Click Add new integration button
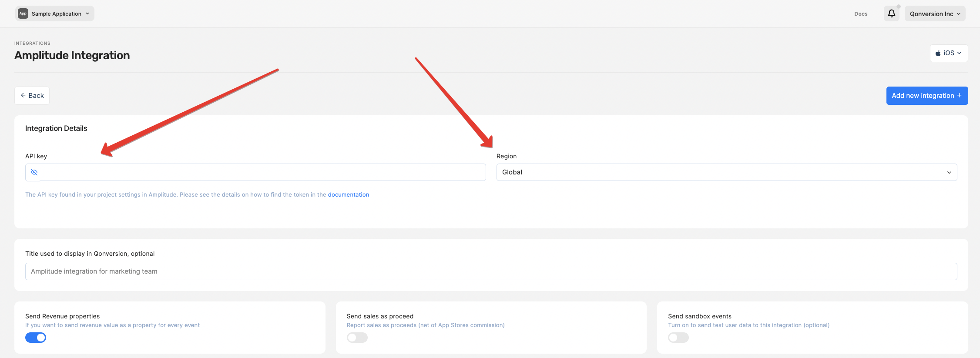 tap(927, 96)
